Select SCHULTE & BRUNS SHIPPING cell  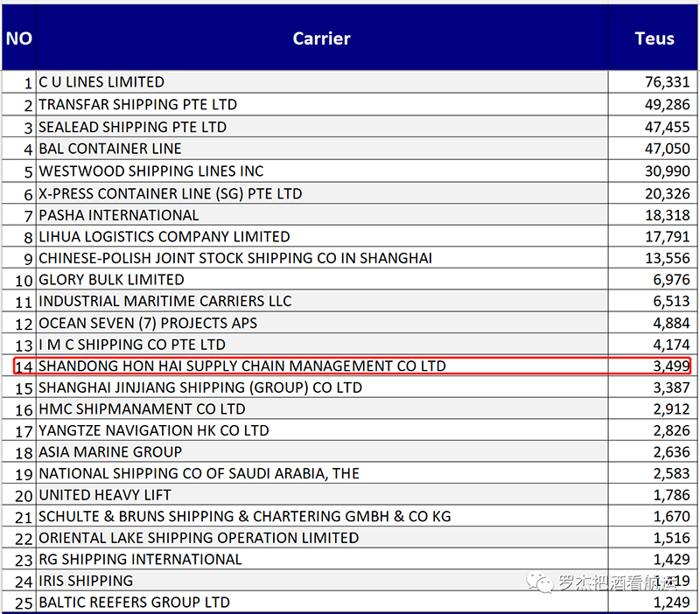(322, 516)
